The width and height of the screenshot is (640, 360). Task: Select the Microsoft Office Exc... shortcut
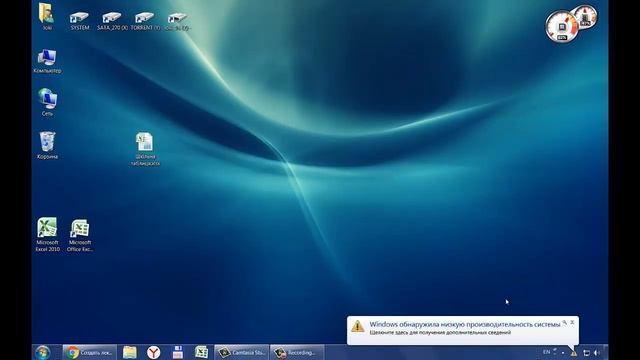pos(80,235)
